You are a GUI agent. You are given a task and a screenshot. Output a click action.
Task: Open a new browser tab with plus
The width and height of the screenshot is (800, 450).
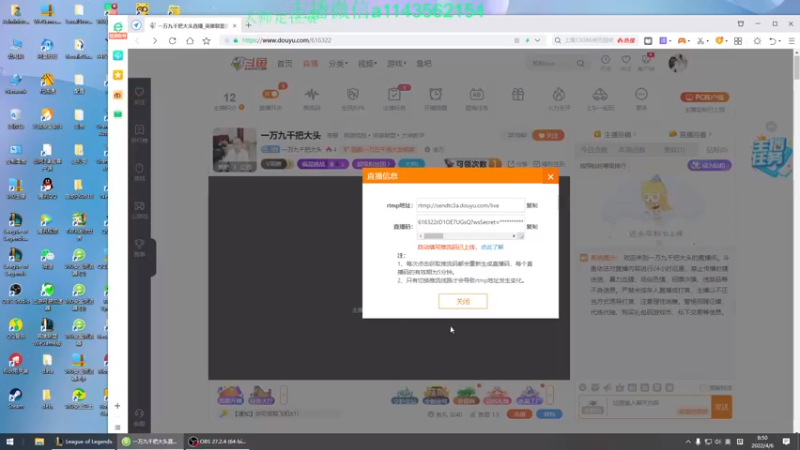(x=248, y=25)
